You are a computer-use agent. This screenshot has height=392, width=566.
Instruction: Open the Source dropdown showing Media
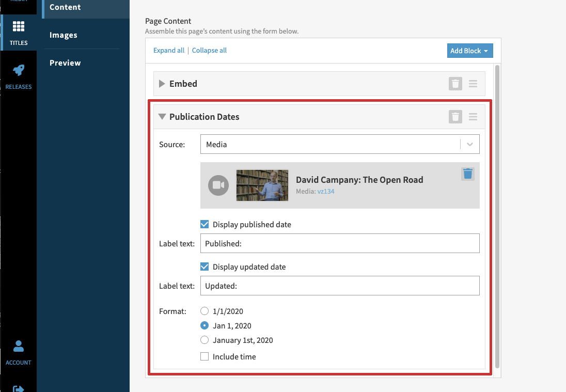tap(339, 145)
